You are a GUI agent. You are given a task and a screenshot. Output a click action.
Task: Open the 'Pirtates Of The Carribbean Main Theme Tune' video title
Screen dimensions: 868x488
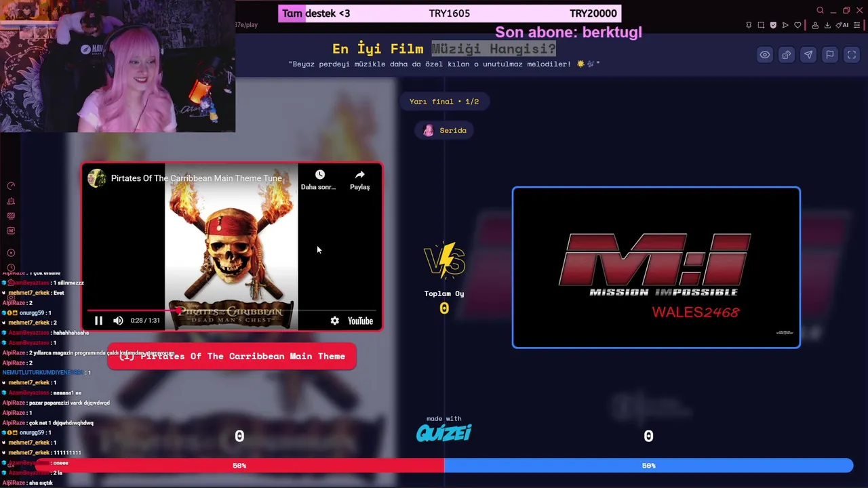pyautogui.click(x=197, y=178)
